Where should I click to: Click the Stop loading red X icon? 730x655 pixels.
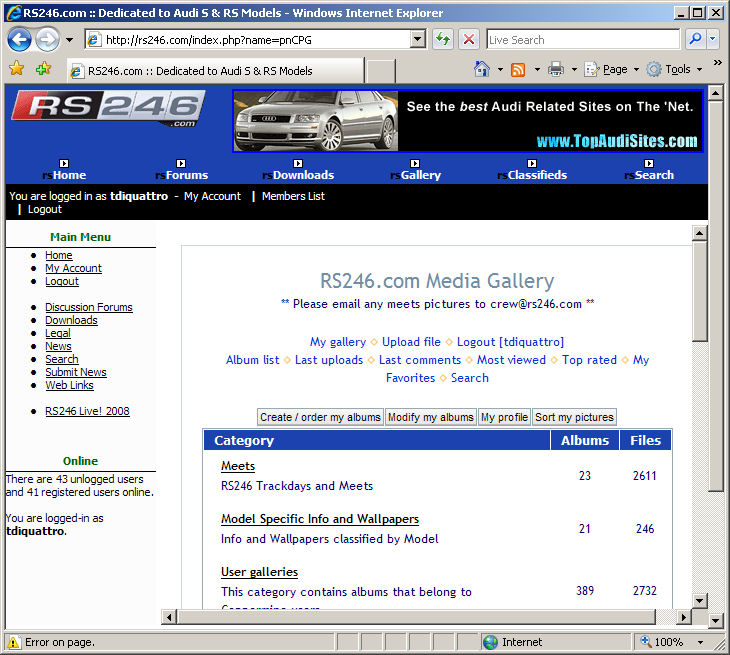pos(468,39)
